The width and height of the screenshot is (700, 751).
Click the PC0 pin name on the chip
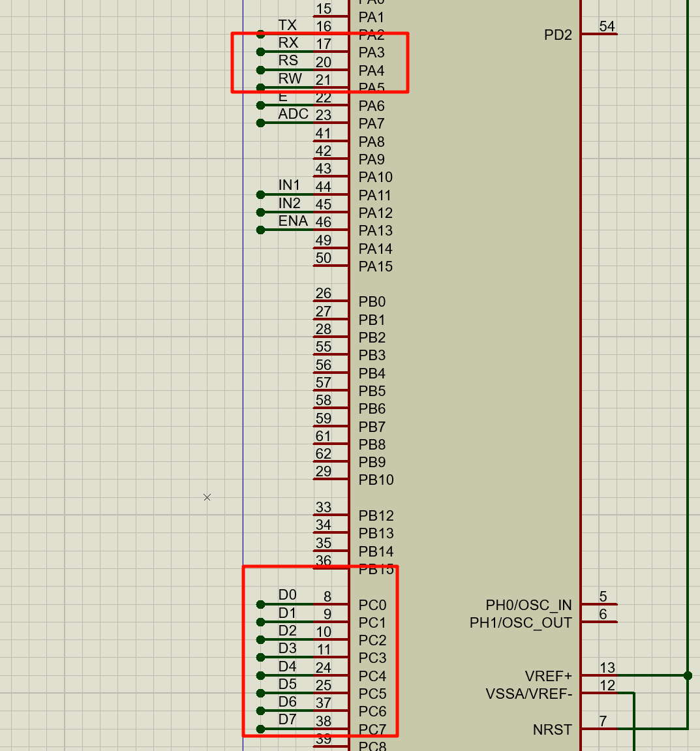pos(371,605)
